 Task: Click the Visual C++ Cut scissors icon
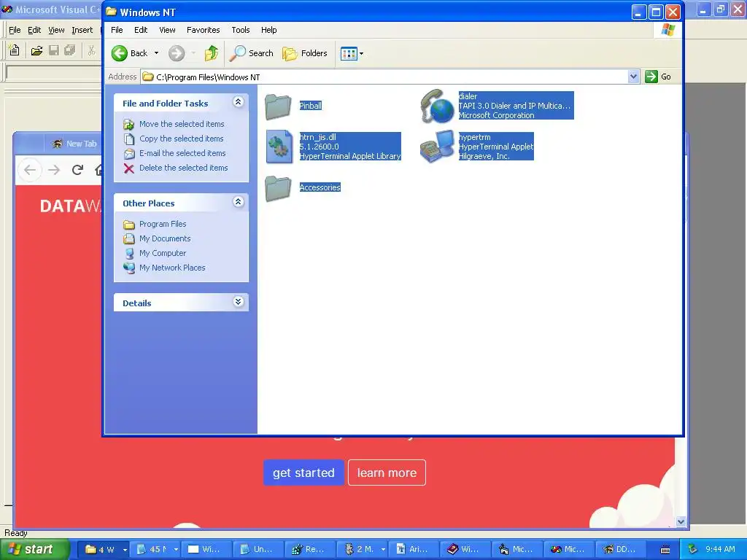coord(91,50)
